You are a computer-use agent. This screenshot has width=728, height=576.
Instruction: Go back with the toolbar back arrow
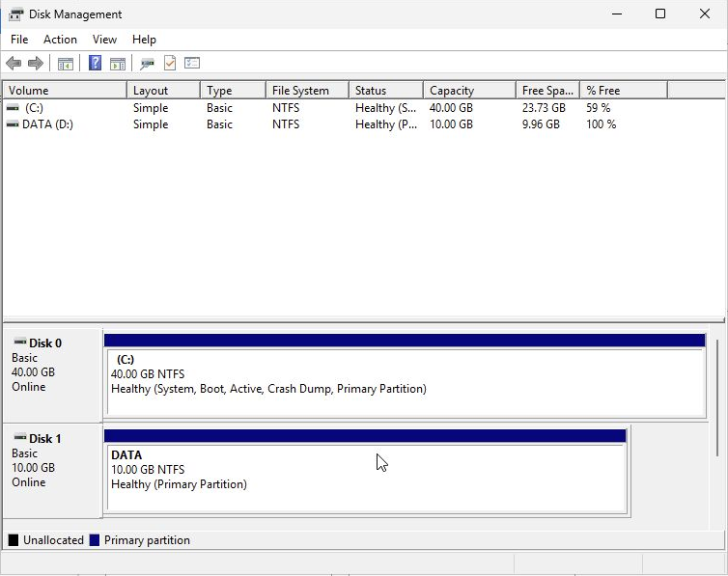pos(14,63)
